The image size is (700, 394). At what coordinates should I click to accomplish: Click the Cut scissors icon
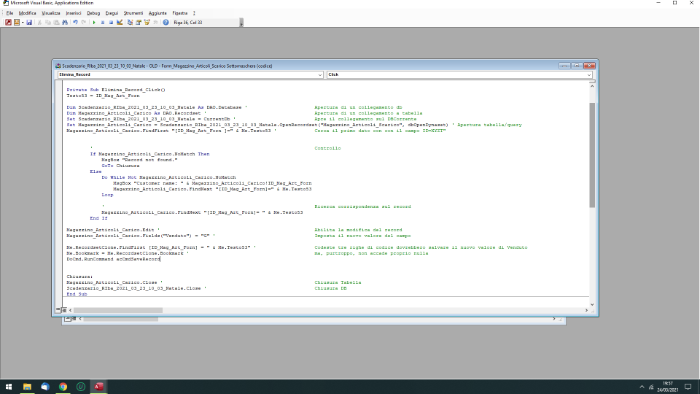(x=40, y=22)
